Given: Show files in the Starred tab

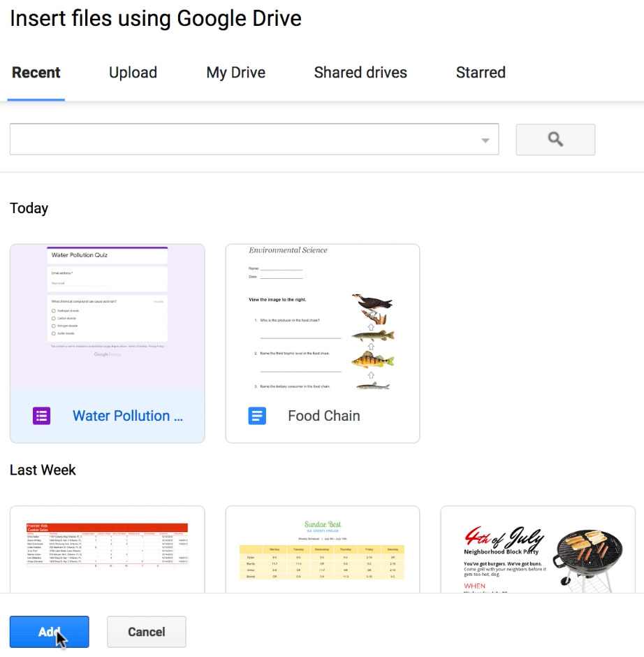Looking at the screenshot, I should (x=481, y=73).
